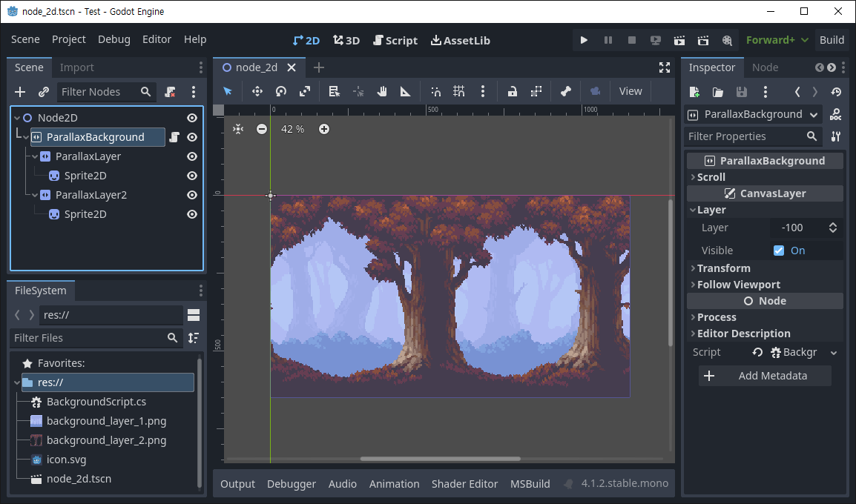Adjust the Layer value stepper arrows
The height and width of the screenshot is (504, 856).
[832, 228]
